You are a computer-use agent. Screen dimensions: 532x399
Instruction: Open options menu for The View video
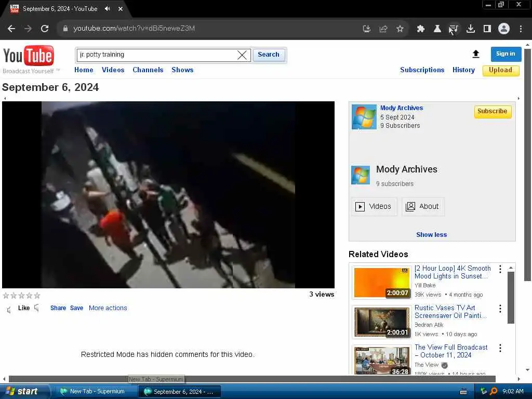click(500, 348)
